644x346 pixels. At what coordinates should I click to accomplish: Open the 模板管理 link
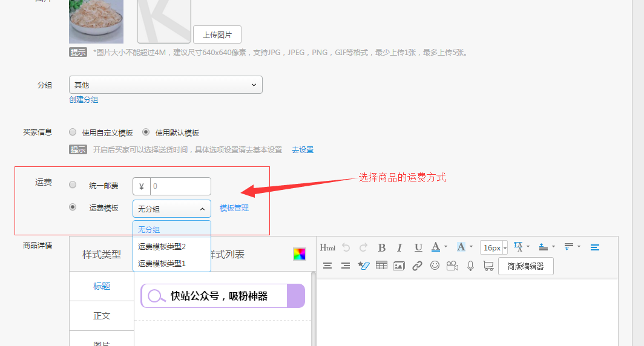pos(234,208)
